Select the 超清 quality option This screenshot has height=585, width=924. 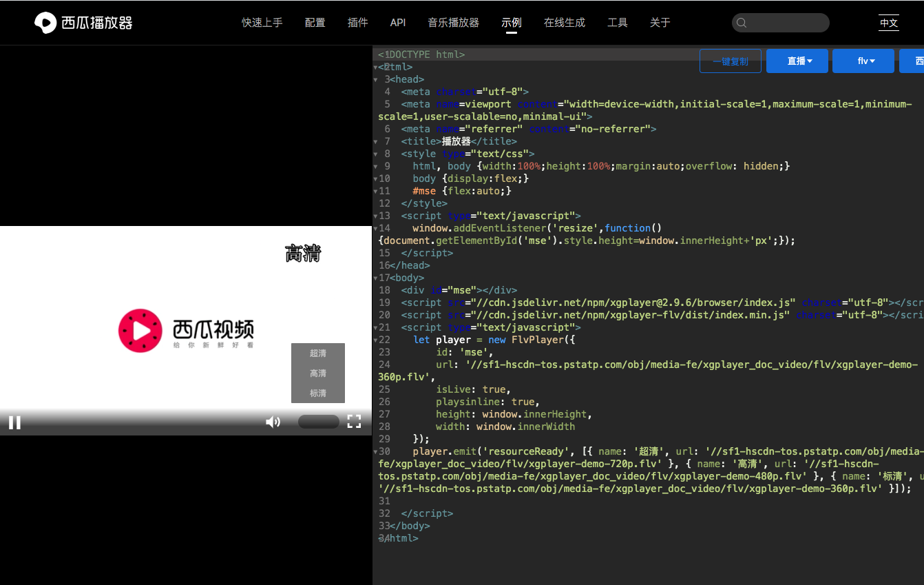(x=317, y=353)
